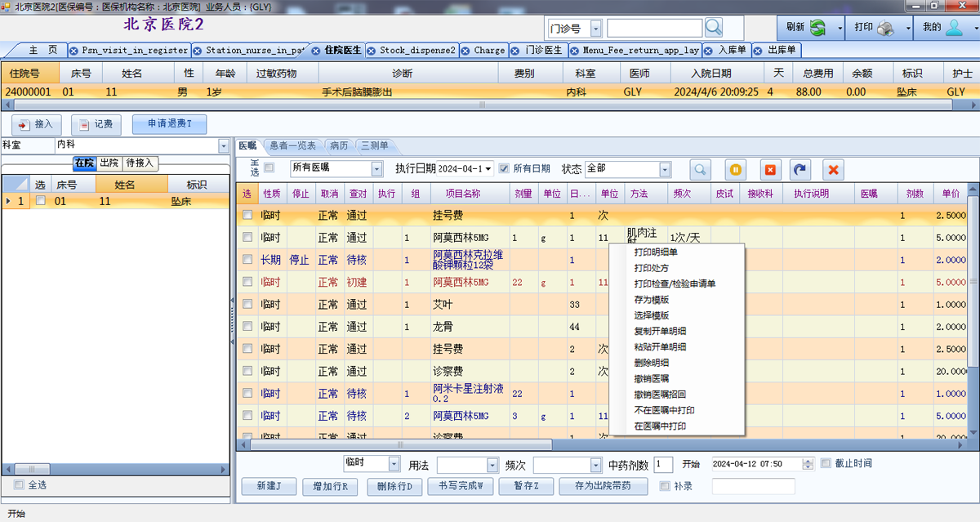Switch to the 三测单 tab

coord(375,146)
